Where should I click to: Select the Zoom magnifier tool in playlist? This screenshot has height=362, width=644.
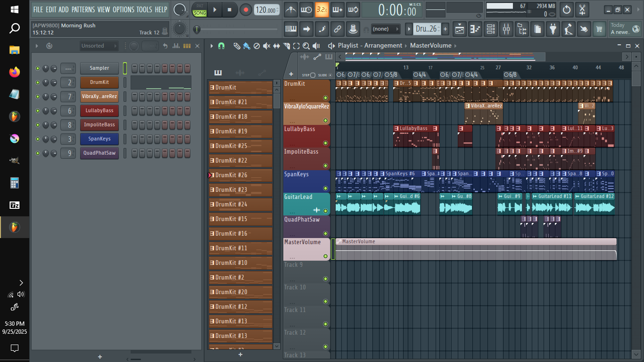click(x=306, y=46)
